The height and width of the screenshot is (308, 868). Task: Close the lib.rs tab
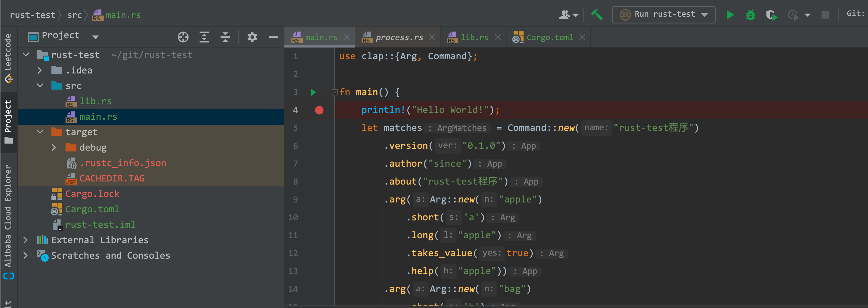[498, 37]
